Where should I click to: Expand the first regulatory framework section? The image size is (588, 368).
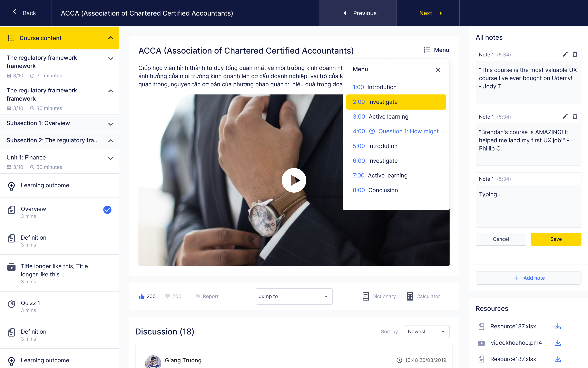click(110, 59)
